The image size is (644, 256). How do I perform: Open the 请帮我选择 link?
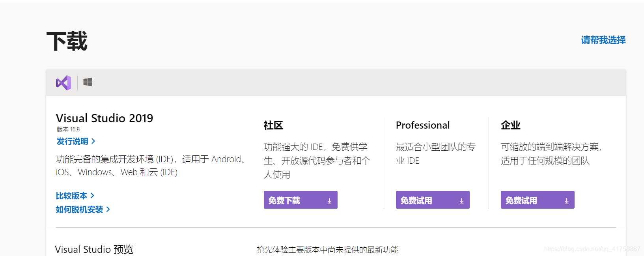(x=603, y=40)
